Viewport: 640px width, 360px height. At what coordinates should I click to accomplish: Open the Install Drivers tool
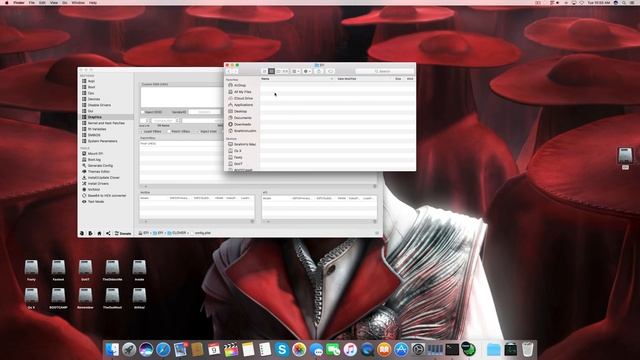click(98, 184)
